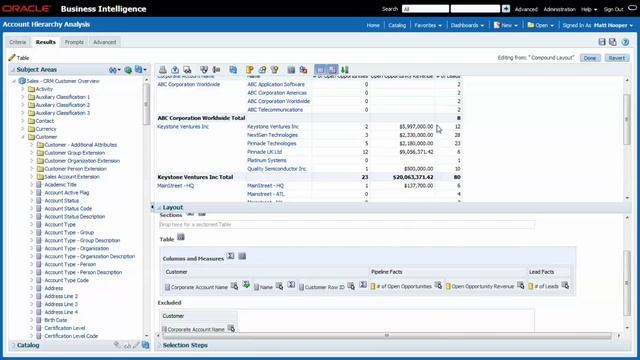Expand the Currency folder
The image size is (640, 360).
click(23, 129)
